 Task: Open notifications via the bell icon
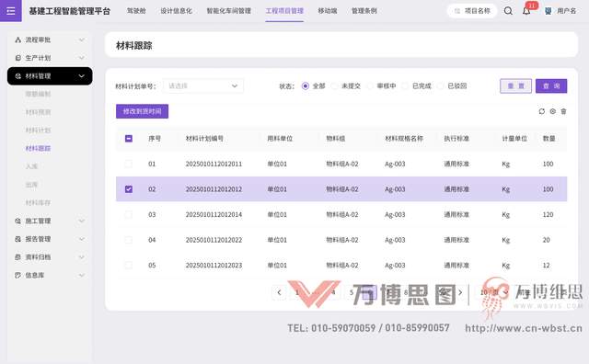[x=526, y=11]
